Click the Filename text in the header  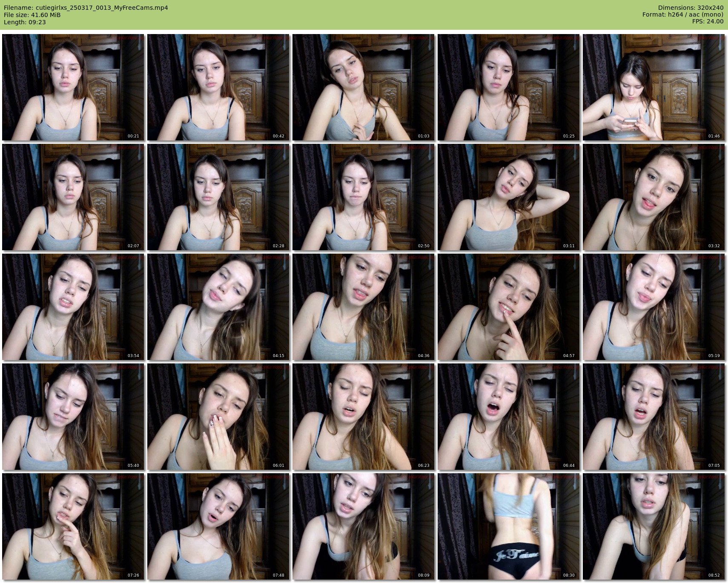tap(86, 8)
